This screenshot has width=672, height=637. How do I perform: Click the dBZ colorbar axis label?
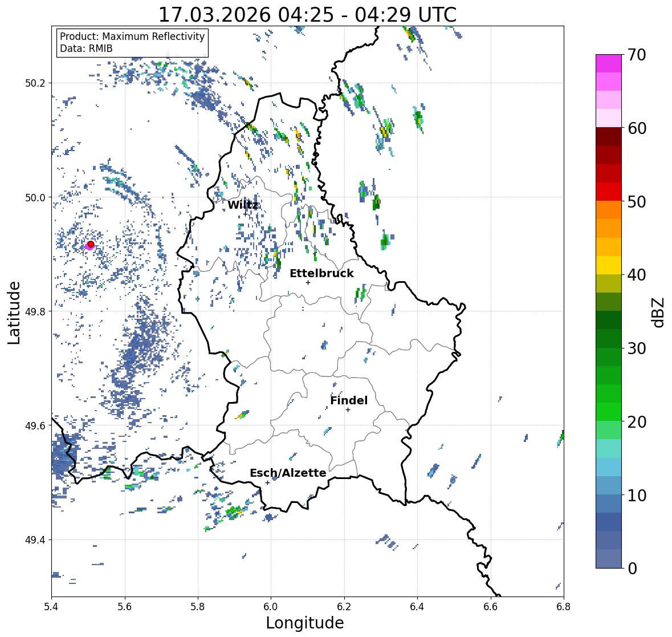point(659,312)
